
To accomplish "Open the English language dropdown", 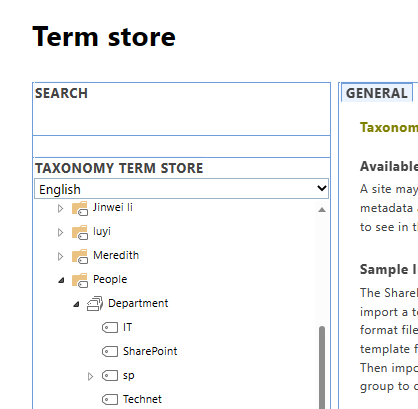I will point(181,189).
